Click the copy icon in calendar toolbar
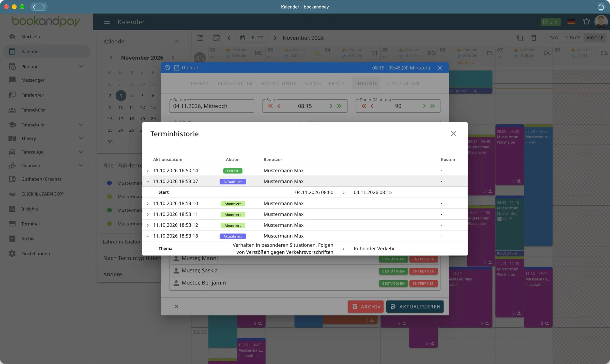 pyautogui.click(x=520, y=38)
